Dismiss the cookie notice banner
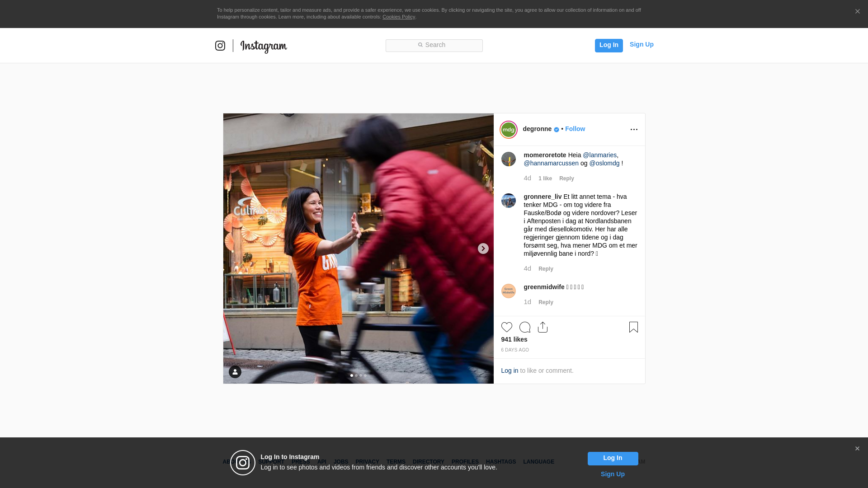 click(857, 12)
